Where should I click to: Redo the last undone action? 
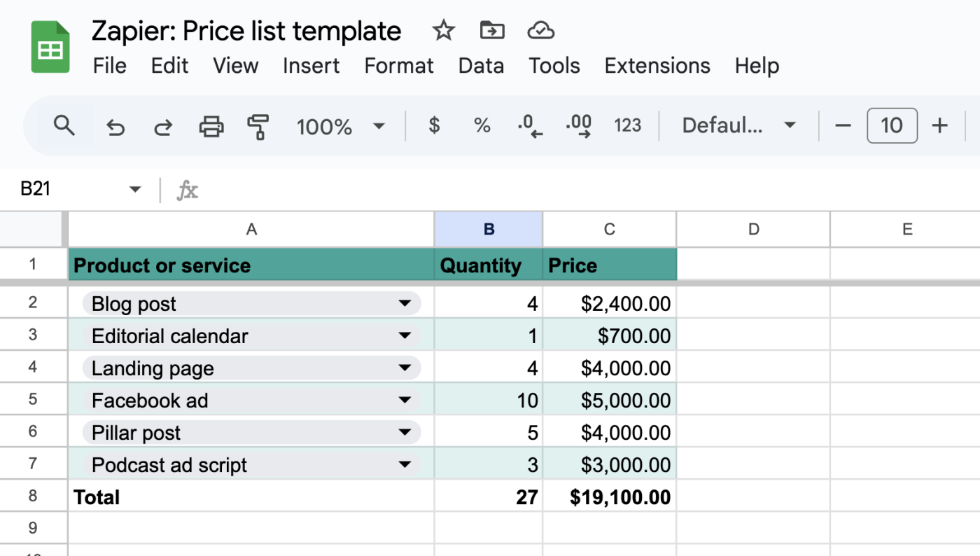163,127
